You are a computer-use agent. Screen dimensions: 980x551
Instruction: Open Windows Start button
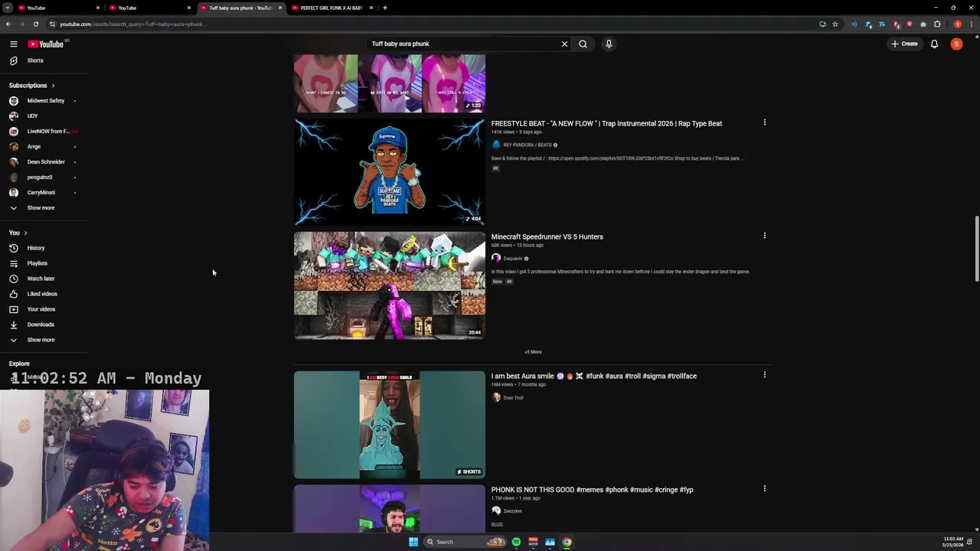pos(413,542)
